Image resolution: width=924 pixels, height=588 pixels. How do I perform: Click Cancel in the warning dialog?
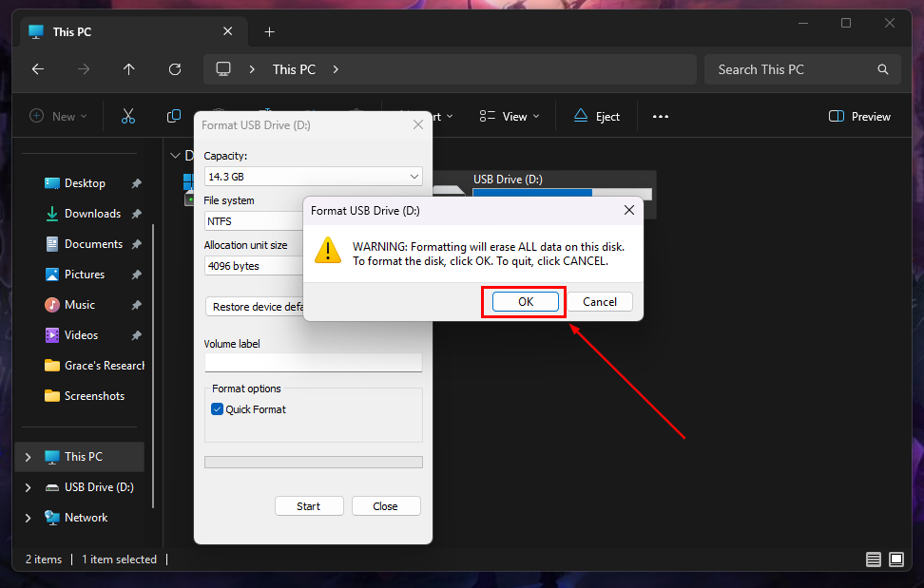(599, 302)
